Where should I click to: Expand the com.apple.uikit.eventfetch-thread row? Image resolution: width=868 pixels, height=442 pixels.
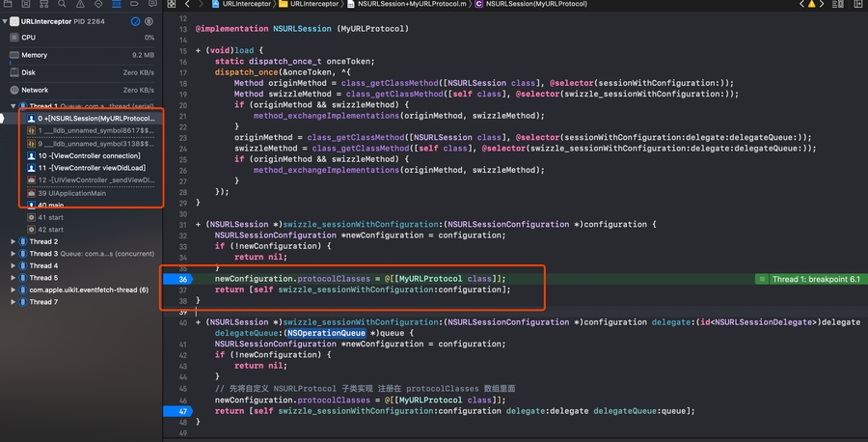point(13,290)
